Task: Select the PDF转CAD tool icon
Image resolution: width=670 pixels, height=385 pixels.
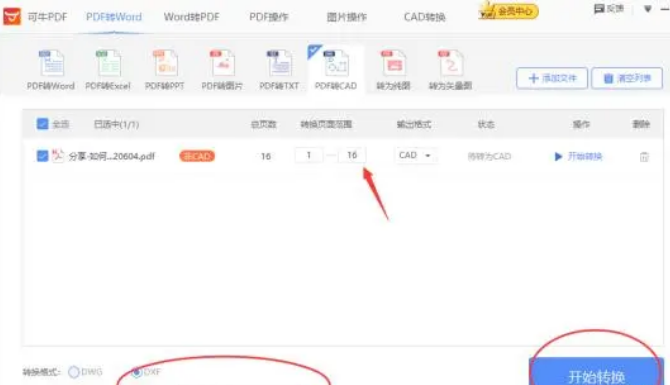Action: pos(336,64)
